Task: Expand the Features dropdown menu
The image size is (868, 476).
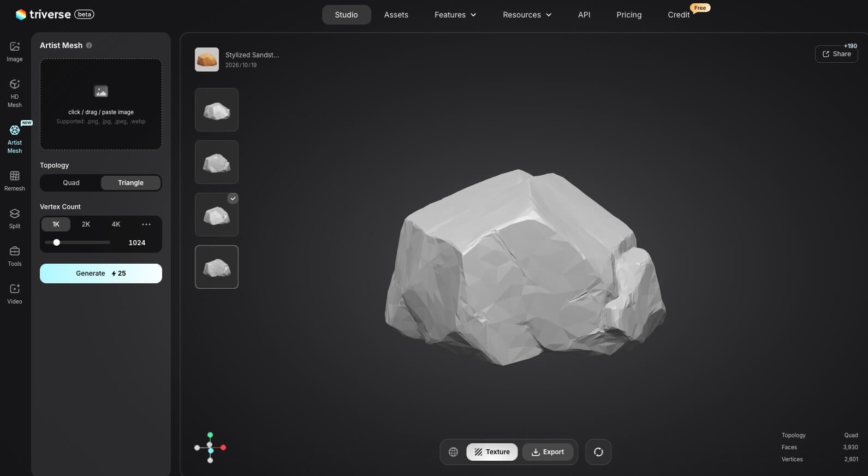Action: coord(455,15)
